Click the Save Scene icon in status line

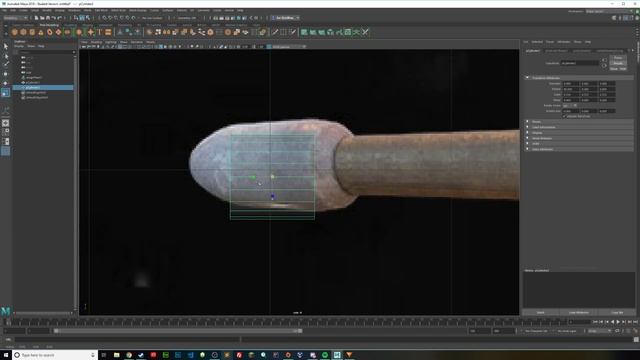(48, 18)
